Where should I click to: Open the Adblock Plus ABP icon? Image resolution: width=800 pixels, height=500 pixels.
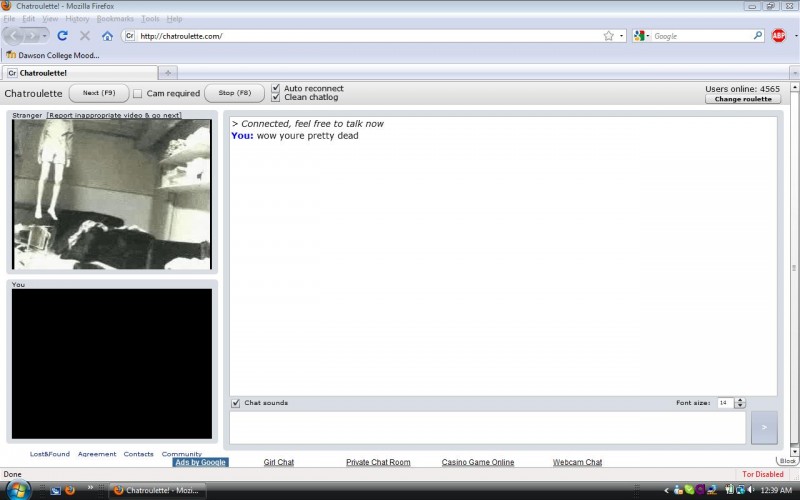tap(778, 36)
